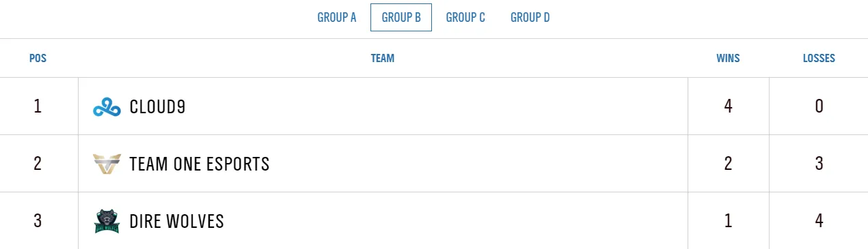Screen dimensions: 868x249
Task: Select Dire Wolves' wins value of 1
Action: [728, 221]
